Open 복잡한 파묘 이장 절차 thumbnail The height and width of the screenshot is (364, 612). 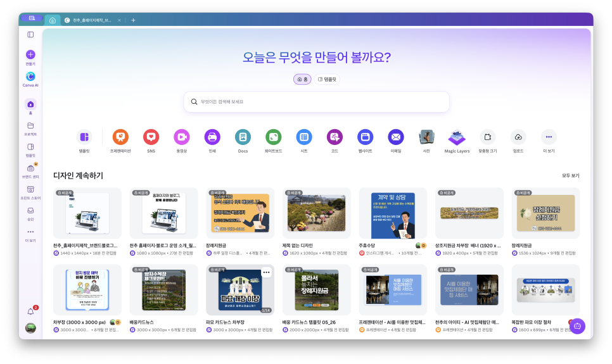pos(545,290)
